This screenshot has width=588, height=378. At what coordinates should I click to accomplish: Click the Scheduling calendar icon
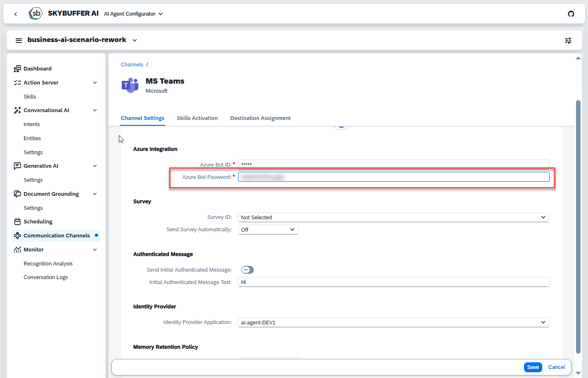coord(17,221)
